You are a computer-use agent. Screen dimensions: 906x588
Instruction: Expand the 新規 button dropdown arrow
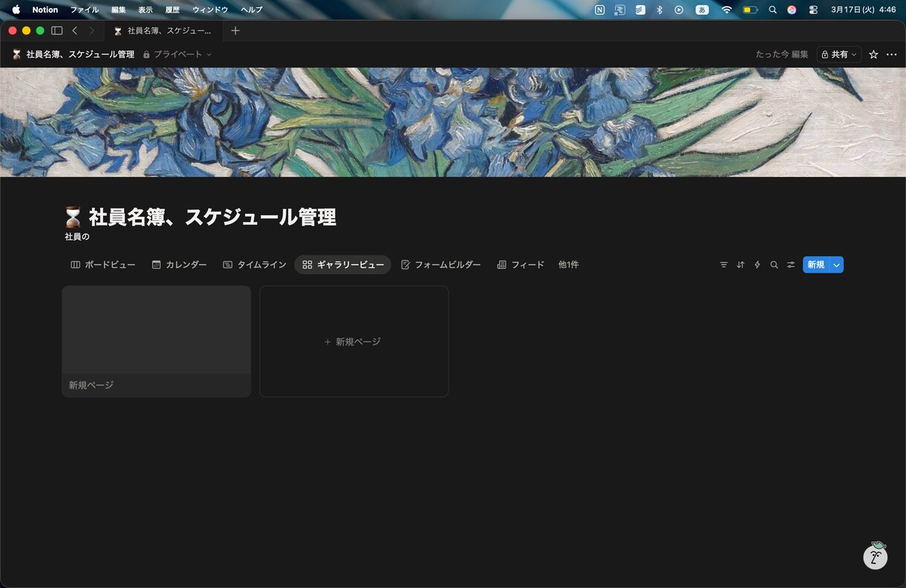click(837, 265)
